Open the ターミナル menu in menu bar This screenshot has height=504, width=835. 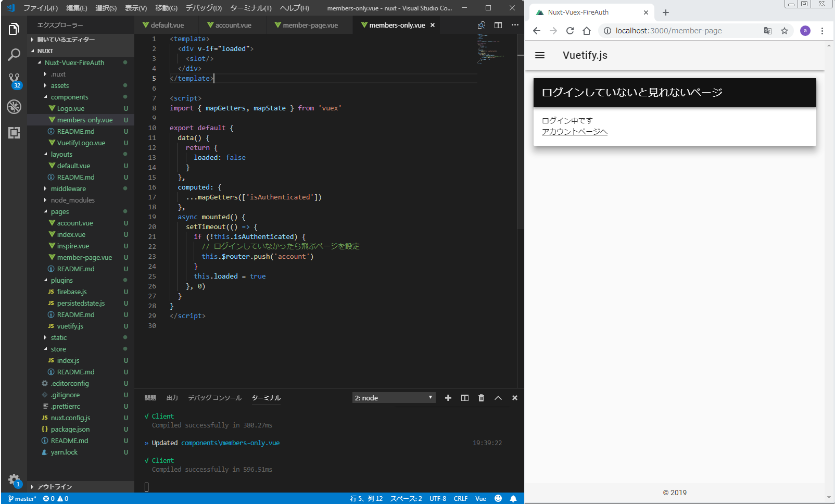[250, 8]
